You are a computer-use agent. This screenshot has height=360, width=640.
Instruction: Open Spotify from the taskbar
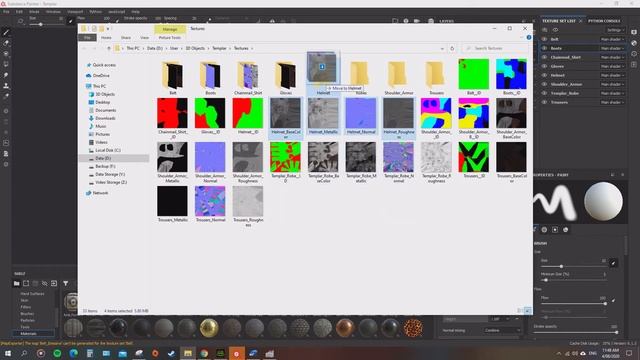(x=57, y=353)
